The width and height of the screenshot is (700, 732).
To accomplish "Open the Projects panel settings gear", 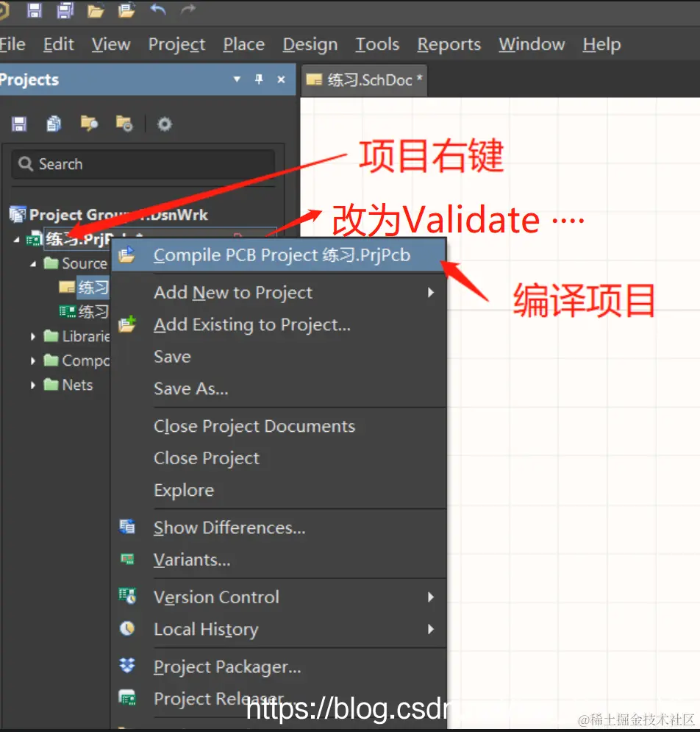I will (x=164, y=124).
